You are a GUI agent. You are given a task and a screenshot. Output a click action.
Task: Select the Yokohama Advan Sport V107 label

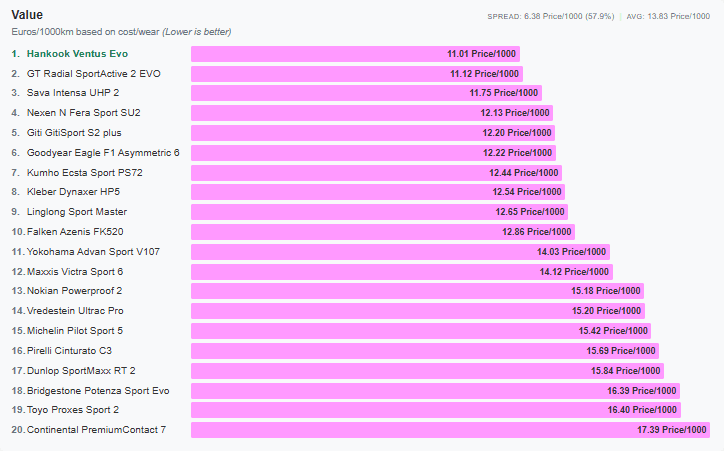93,252
